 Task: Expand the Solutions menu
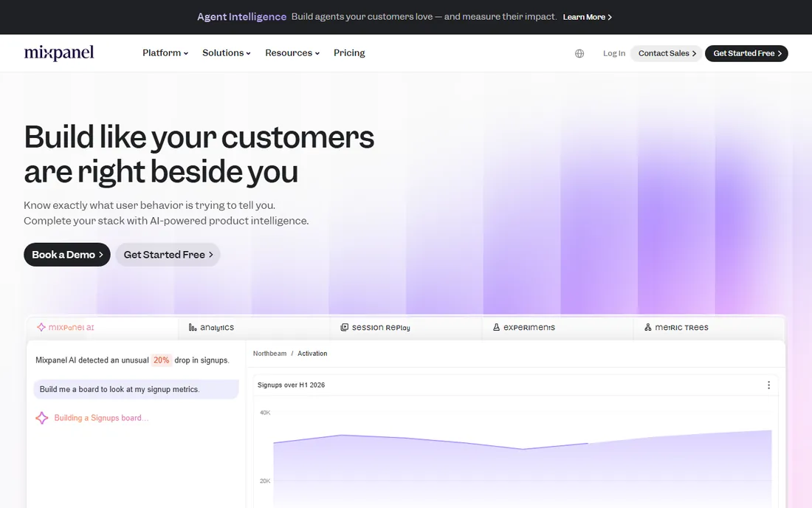227,53
